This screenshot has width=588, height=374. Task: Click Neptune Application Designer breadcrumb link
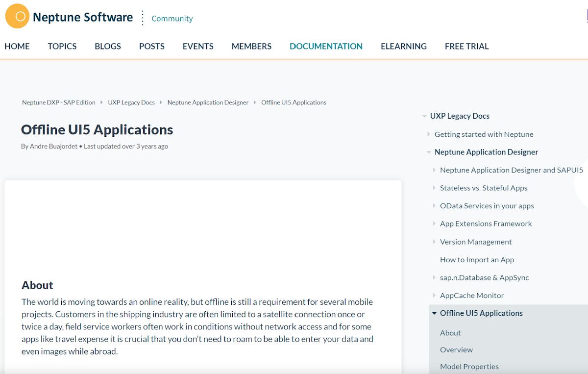pos(208,102)
